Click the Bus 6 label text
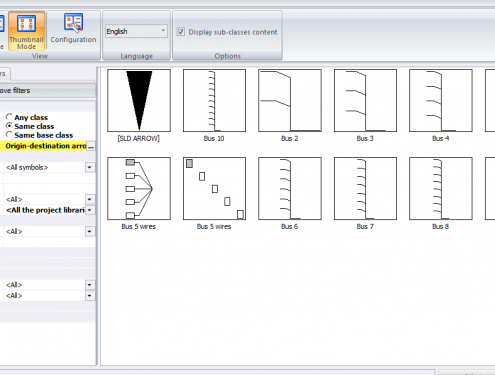495x375 pixels. pos(289,226)
